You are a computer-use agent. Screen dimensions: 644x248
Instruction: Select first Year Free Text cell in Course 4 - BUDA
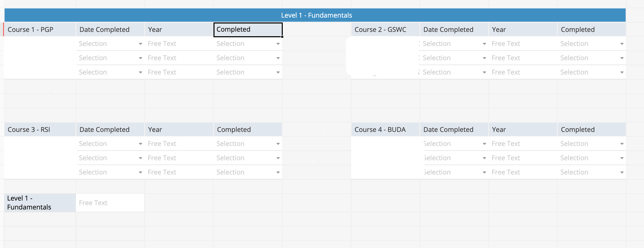(x=523, y=144)
